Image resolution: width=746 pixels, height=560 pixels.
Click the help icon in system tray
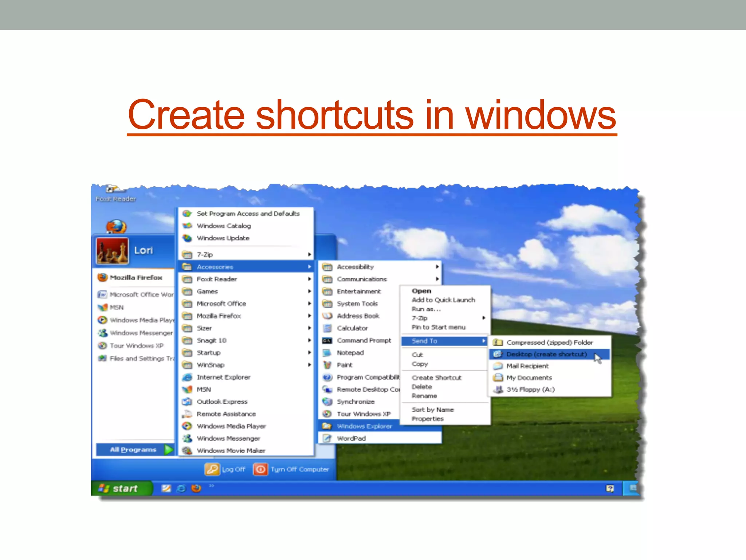pos(610,488)
